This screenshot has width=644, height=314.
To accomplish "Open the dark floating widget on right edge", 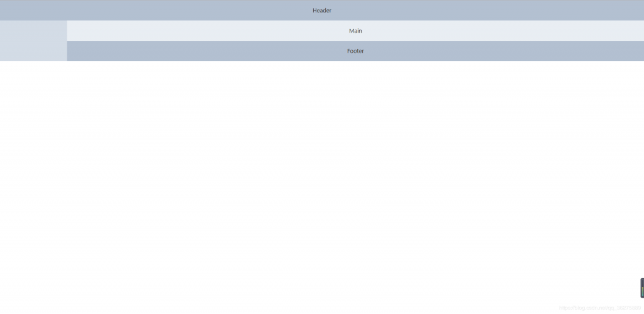I will [641, 288].
